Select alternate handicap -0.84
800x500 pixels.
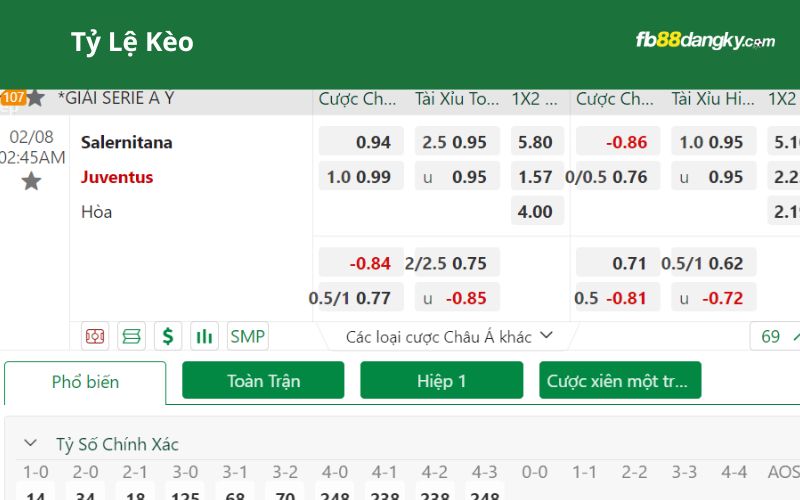pyautogui.click(x=361, y=262)
